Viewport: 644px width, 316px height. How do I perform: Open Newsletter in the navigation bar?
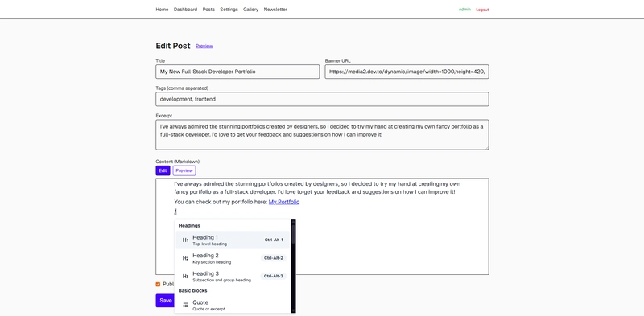click(x=275, y=10)
